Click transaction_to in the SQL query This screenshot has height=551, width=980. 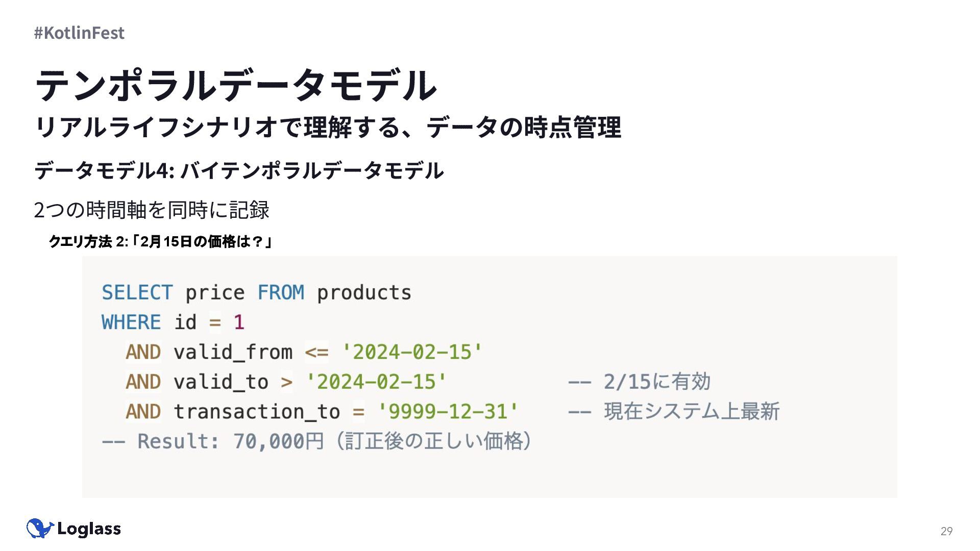coord(257,412)
